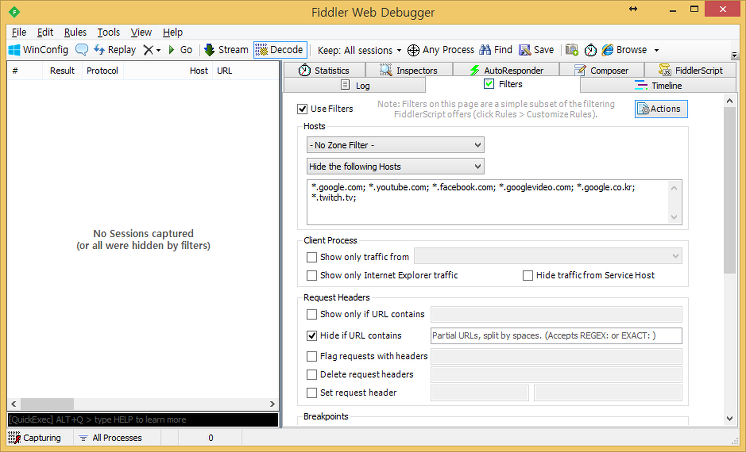Save sessions with the Save icon
This screenshot has width=746, height=452.
point(536,49)
